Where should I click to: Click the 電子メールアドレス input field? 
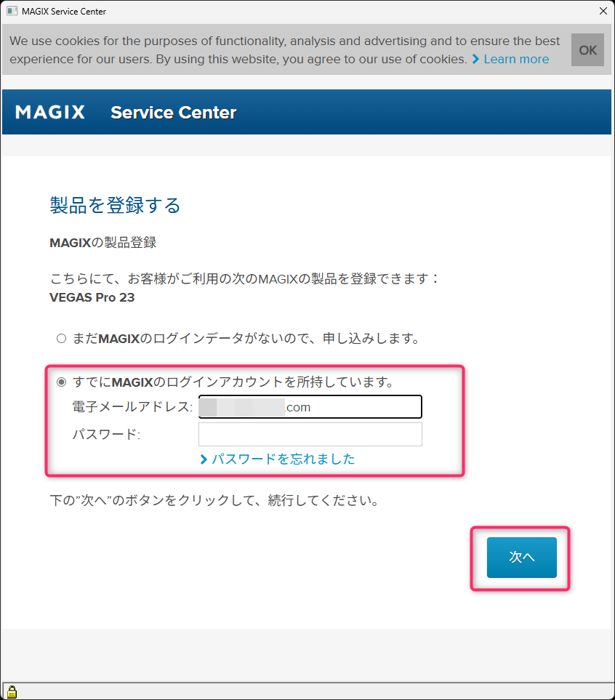pyautogui.click(x=310, y=406)
